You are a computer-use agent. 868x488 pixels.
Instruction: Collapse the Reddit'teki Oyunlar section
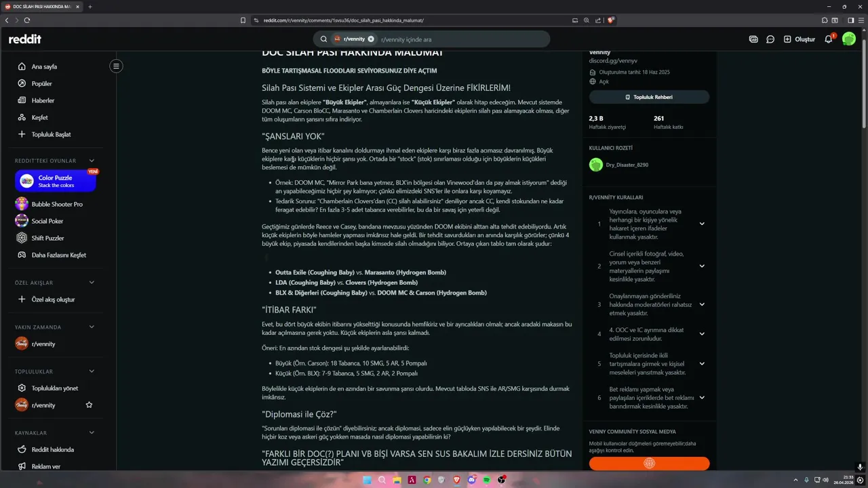point(92,161)
